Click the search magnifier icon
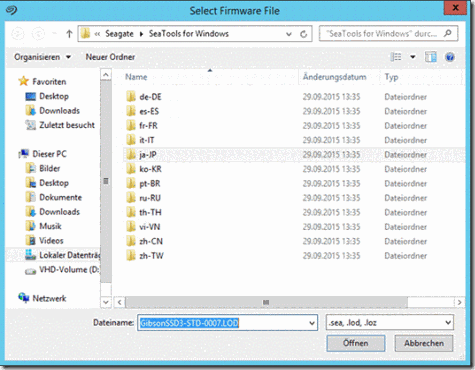This screenshot has height=370, width=475. (448, 33)
